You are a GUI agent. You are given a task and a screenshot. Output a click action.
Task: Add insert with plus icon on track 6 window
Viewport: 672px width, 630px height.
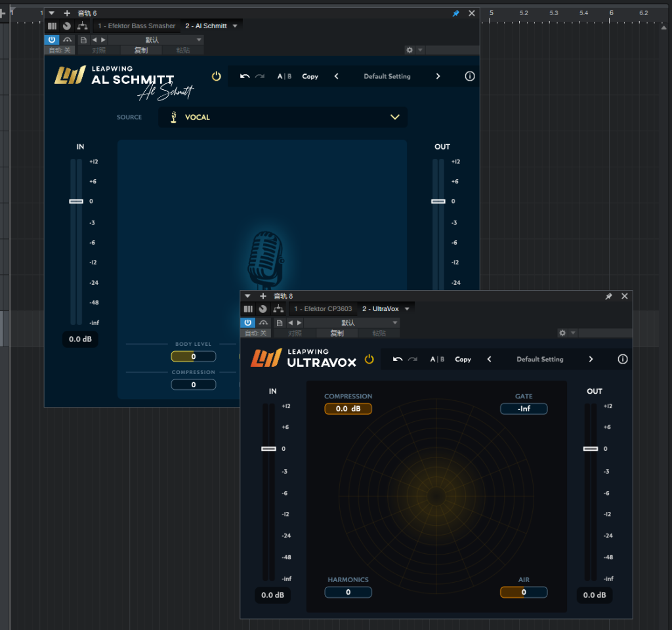[67, 13]
